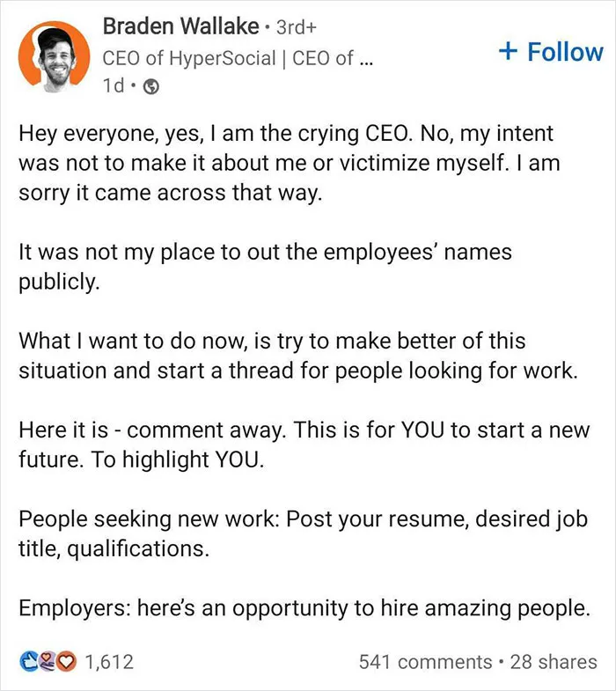Click the "I am the crying CEO" paragraph
This screenshot has height=691, width=616.
(289, 163)
